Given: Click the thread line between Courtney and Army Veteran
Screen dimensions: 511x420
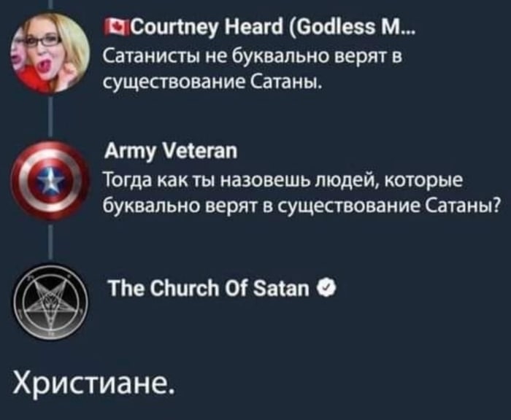Looking at the screenshot, I should (51, 116).
